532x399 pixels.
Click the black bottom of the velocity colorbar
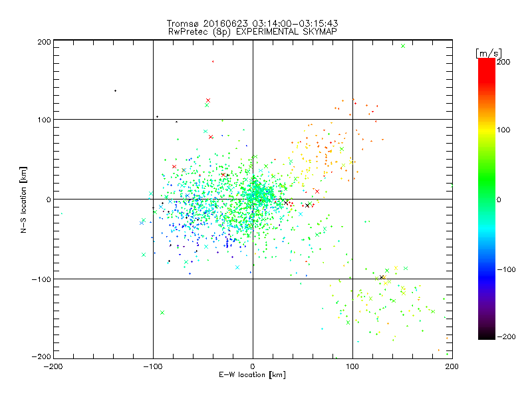[487, 335]
